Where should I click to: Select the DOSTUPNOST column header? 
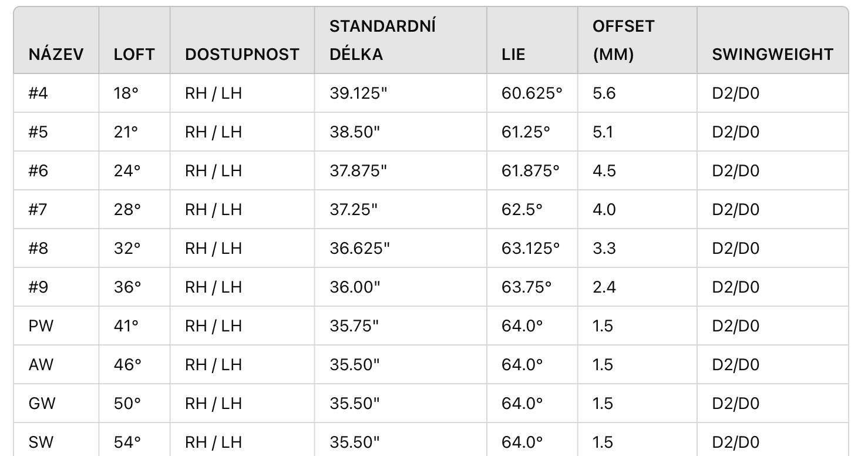pos(242,54)
